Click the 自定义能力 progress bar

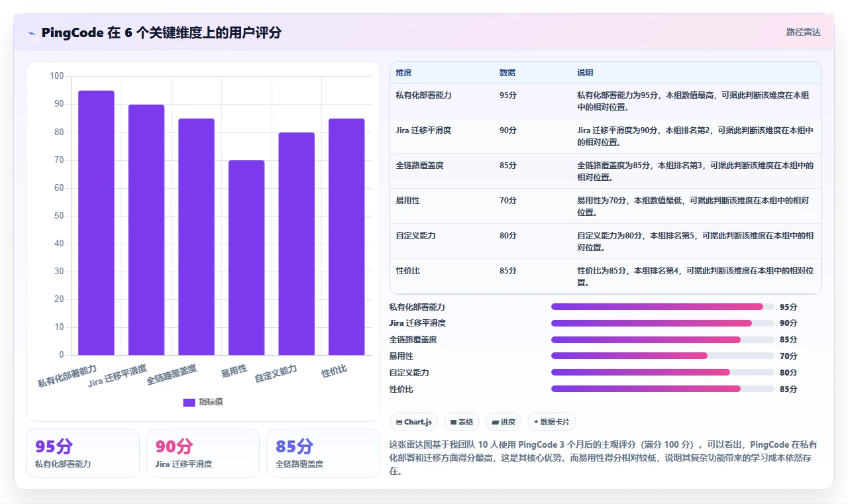pyautogui.click(x=662, y=372)
